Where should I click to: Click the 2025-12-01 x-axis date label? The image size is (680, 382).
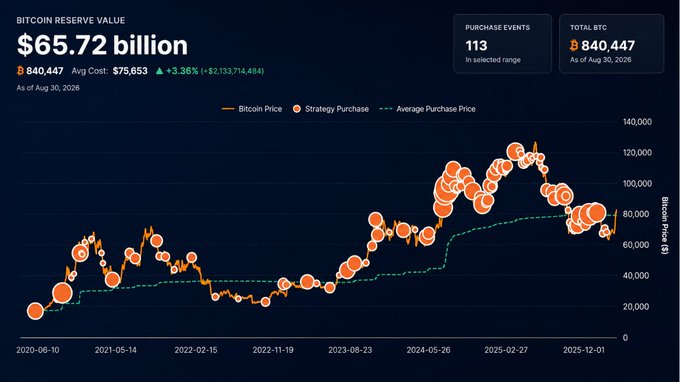pyautogui.click(x=583, y=350)
